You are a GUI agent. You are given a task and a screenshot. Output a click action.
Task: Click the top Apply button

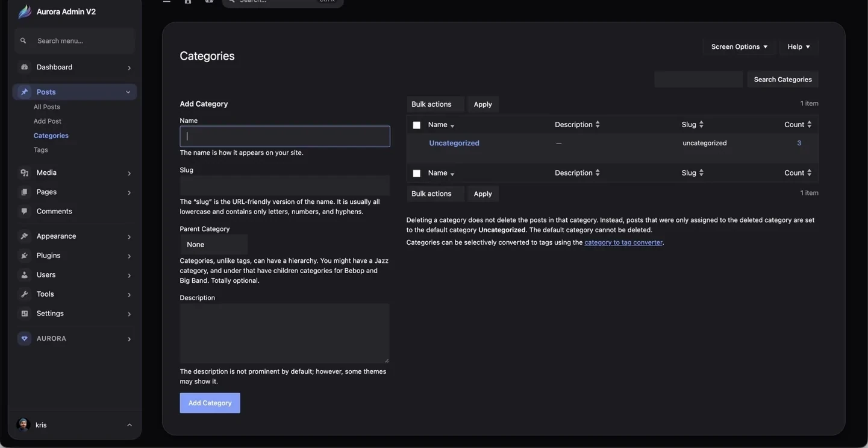(x=482, y=104)
